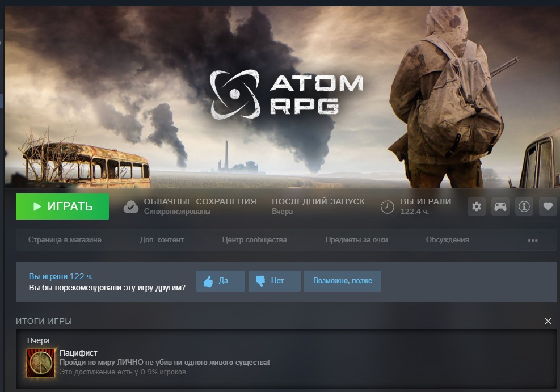Click the ИТОГИ ИГРЫ header
Screen dimensions: 560x392
tap(44, 321)
